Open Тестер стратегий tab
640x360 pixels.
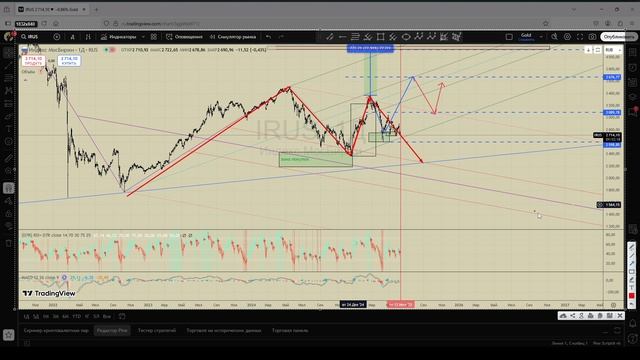(x=157, y=331)
